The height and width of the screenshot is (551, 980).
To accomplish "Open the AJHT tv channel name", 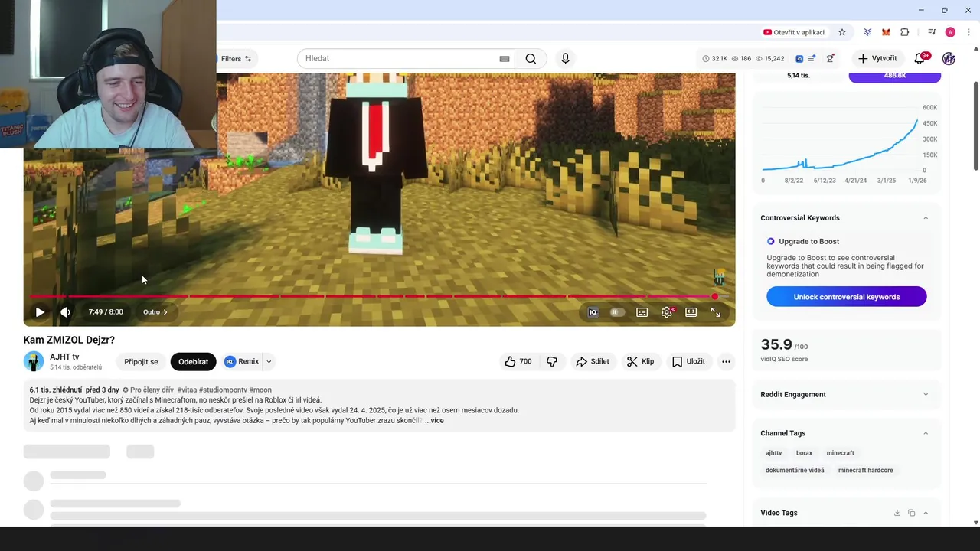I will 64,357.
